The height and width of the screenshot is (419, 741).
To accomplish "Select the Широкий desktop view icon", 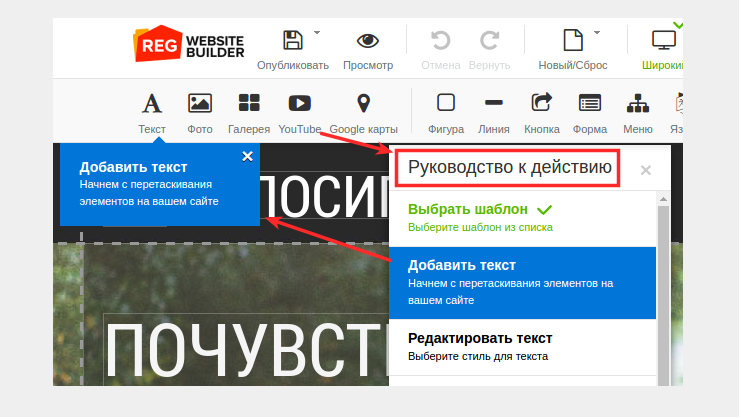I will (663, 40).
